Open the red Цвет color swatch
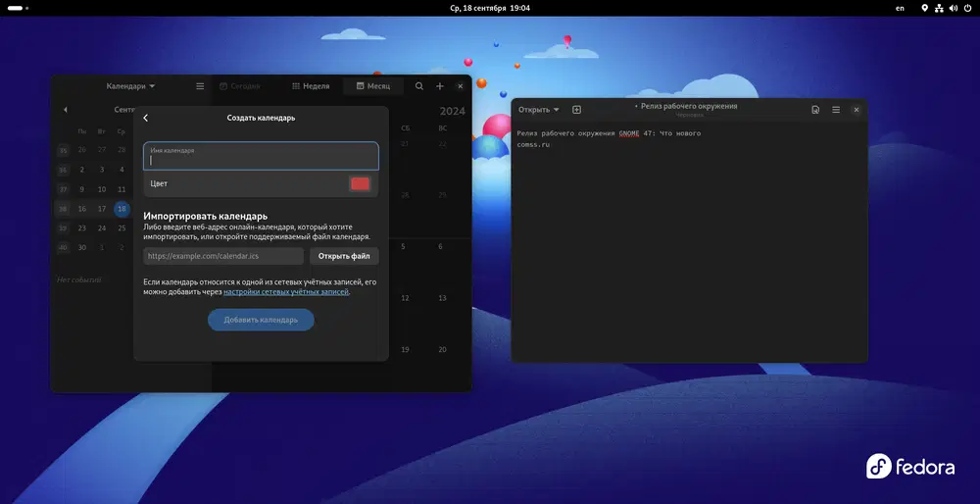This screenshot has width=980, height=504. [360, 183]
